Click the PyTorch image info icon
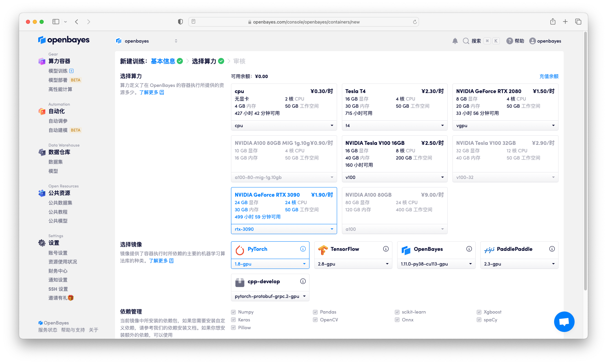Viewport: 607px width, 364px height. point(303,249)
